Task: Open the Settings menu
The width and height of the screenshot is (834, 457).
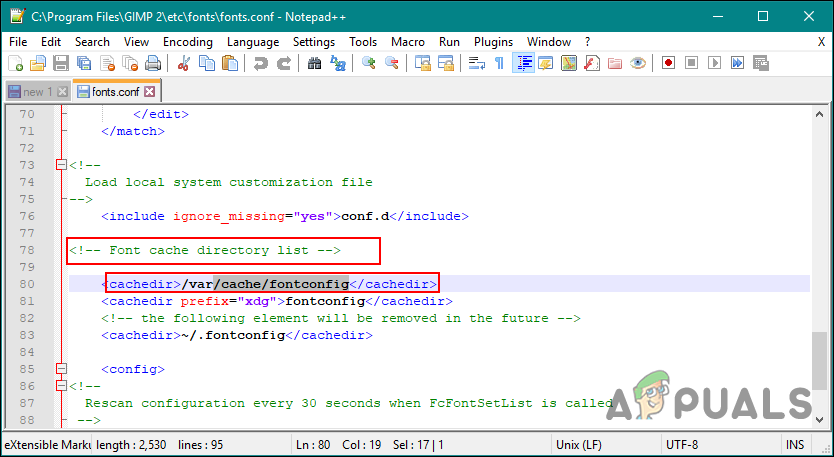Action: point(314,42)
